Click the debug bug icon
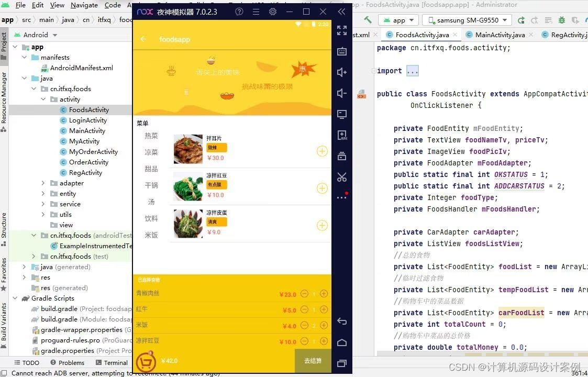The image size is (588, 377). tap(562, 20)
